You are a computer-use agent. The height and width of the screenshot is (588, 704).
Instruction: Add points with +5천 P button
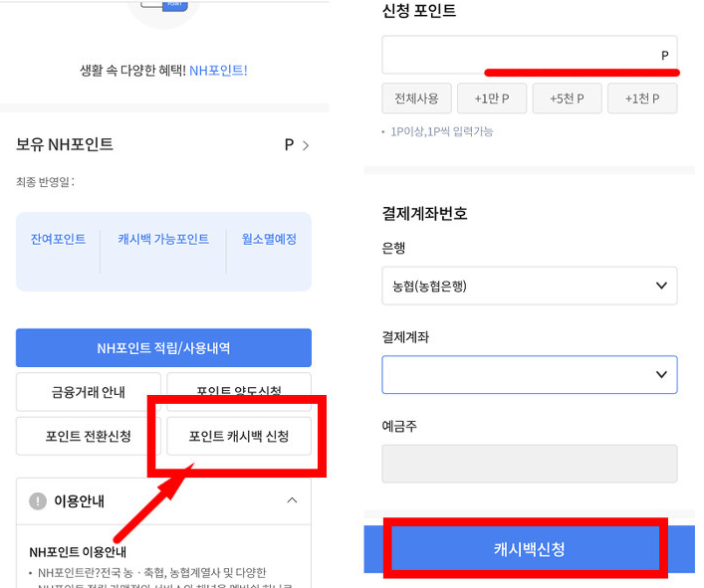[567, 98]
